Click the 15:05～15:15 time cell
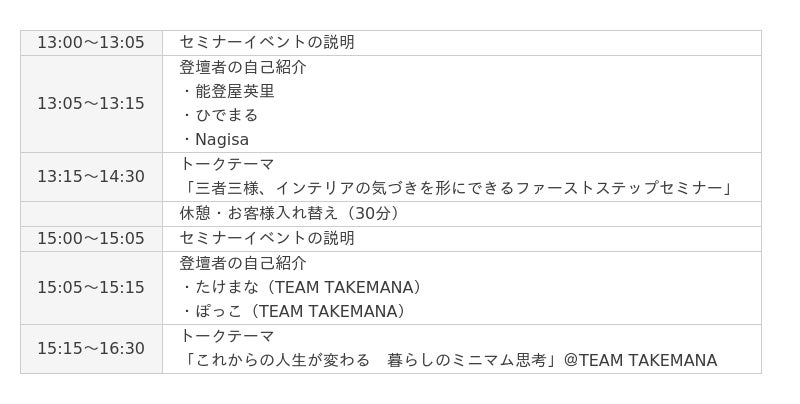Screen dimensions: 800x404 coord(91,288)
